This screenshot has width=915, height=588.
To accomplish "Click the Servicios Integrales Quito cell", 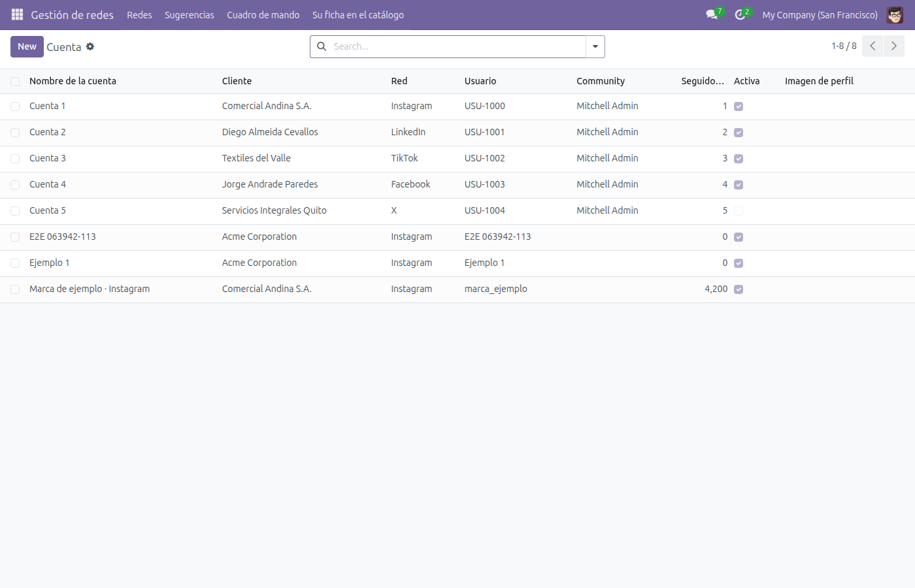I will 274,210.
